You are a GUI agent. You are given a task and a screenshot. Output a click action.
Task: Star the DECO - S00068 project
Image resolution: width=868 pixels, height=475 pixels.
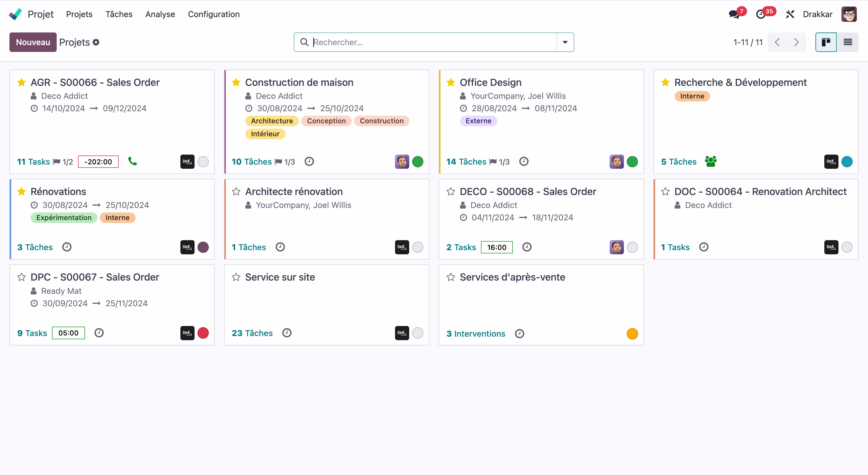pyautogui.click(x=451, y=191)
